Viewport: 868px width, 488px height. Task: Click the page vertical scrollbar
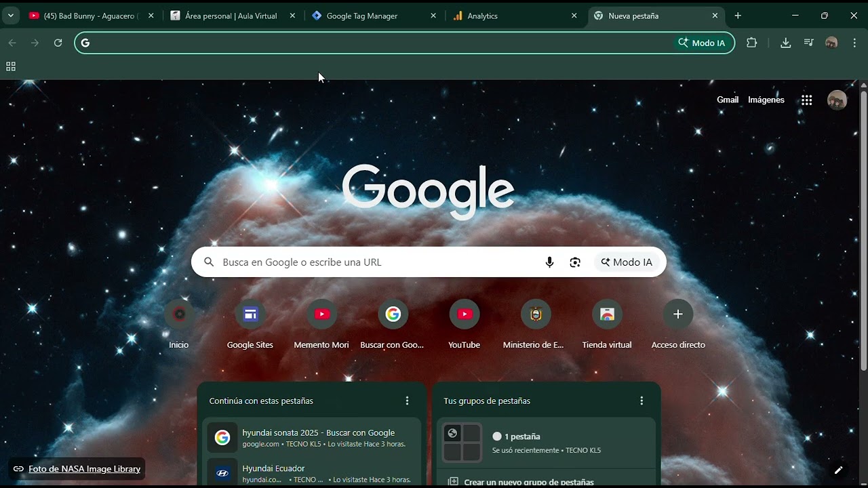click(x=863, y=230)
